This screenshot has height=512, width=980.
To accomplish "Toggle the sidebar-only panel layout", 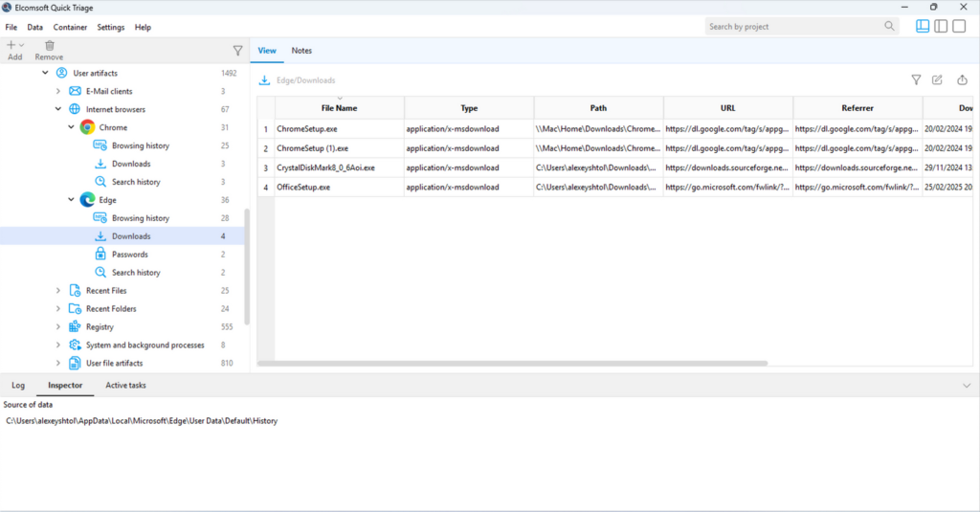I will click(x=941, y=27).
